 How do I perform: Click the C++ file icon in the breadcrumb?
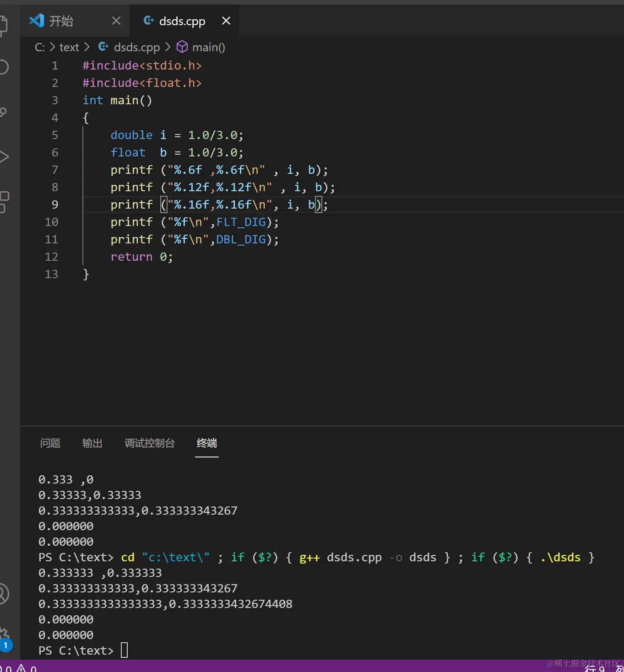(x=103, y=47)
